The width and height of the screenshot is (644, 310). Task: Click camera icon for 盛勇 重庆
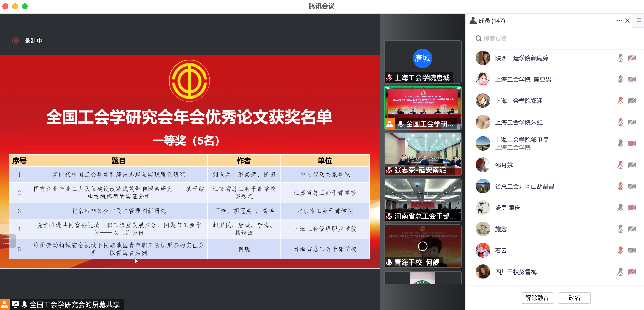click(x=632, y=207)
